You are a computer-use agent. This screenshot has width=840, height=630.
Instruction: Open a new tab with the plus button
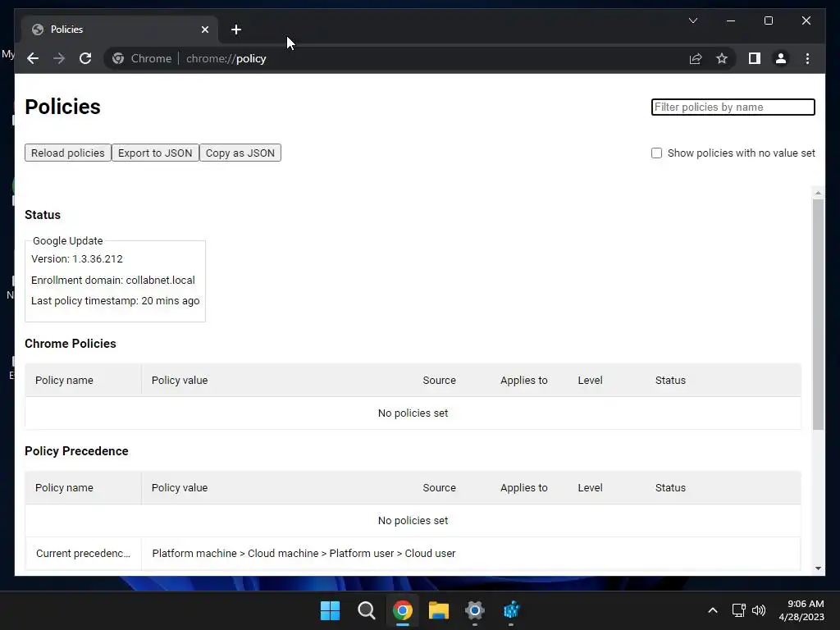pos(236,30)
